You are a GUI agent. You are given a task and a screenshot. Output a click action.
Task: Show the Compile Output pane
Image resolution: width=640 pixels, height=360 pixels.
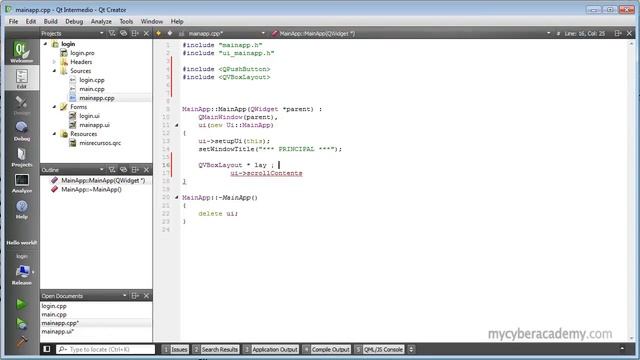pos(327,349)
